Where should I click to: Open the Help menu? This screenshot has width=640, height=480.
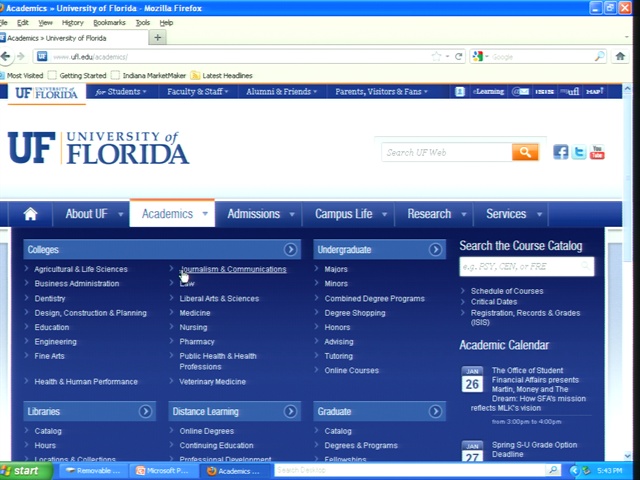point(166,22)
